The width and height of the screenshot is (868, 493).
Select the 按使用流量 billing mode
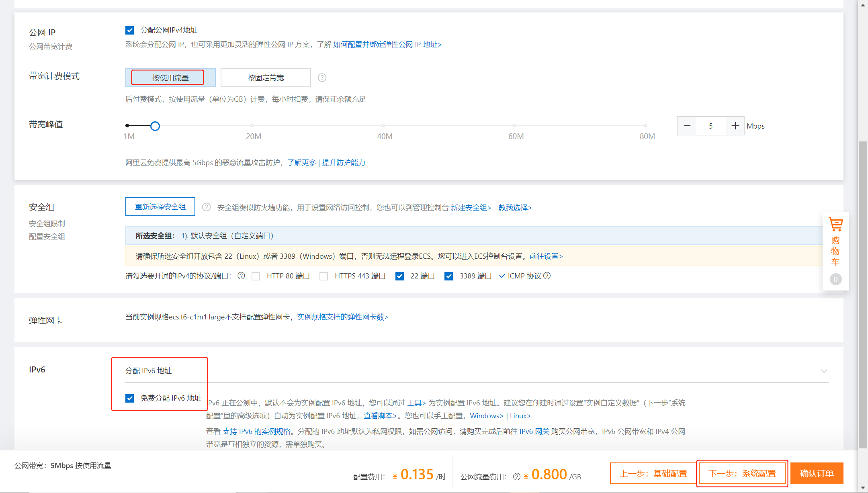point(169,77)
